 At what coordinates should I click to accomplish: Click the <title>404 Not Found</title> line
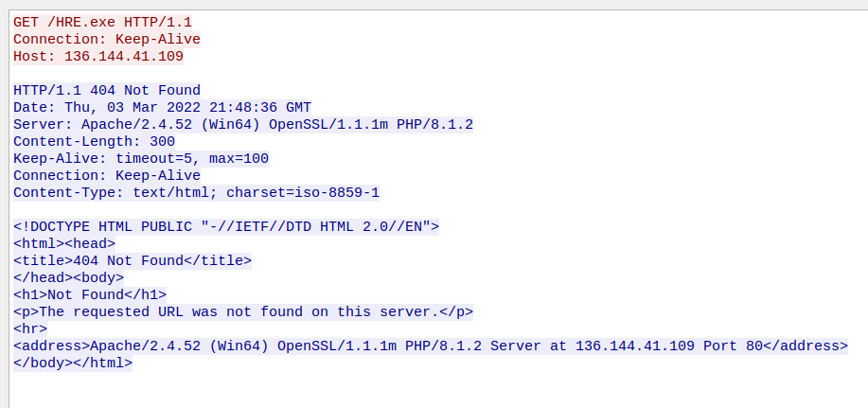132,260
